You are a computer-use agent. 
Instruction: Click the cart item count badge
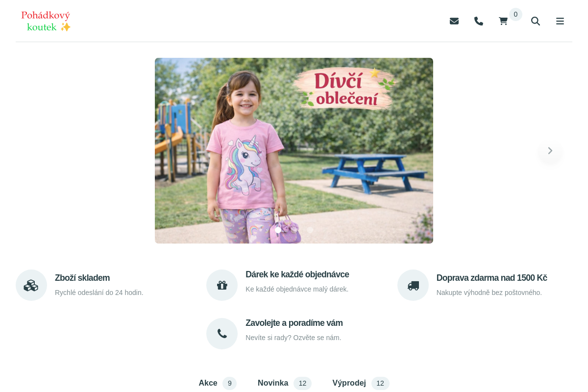[515, 14]
